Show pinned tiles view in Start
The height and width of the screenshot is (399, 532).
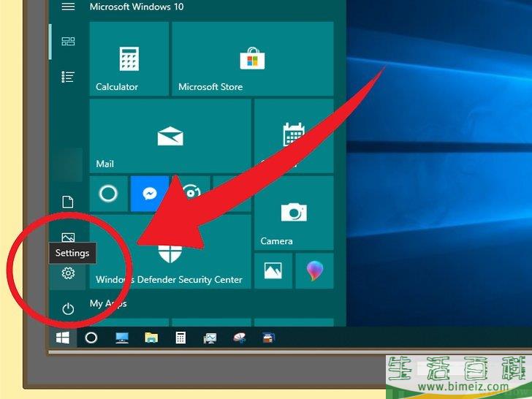tap(68, 42)
